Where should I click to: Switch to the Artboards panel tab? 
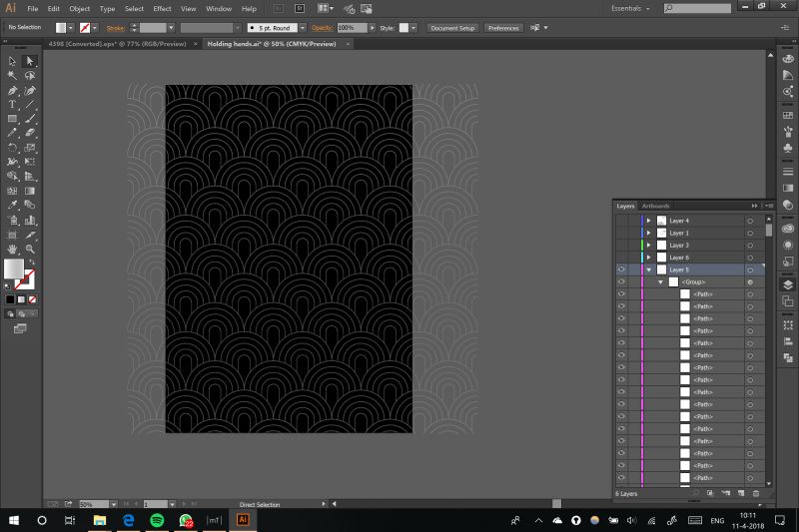(656, 206)
